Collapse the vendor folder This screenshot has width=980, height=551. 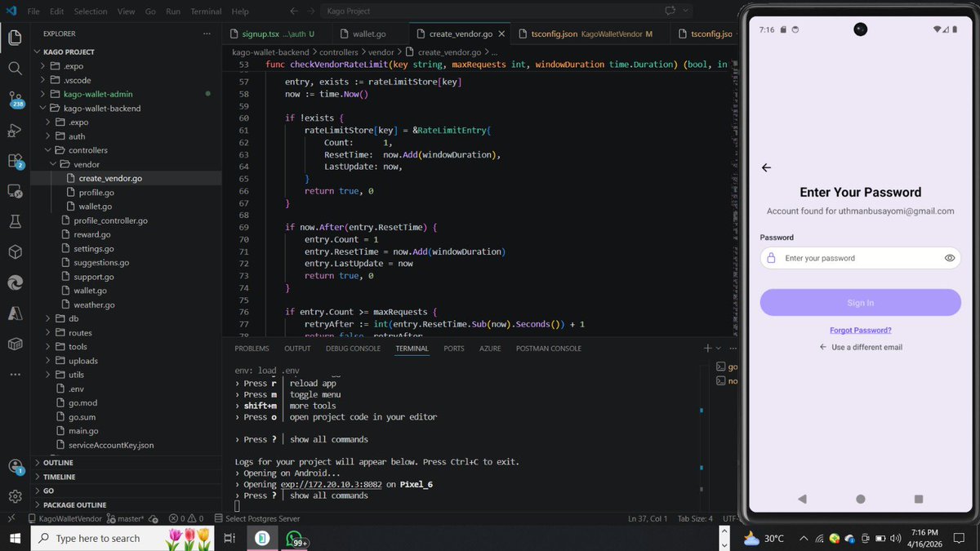[87, 164]
